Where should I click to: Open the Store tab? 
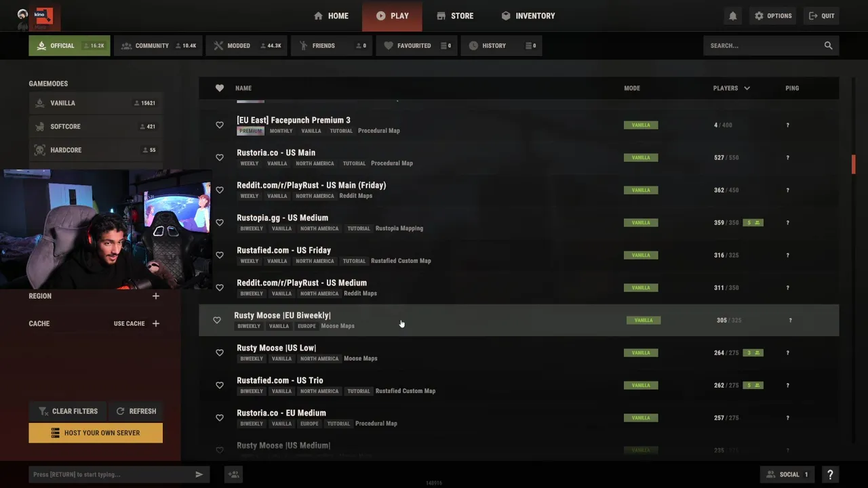[x=455, y=16]
